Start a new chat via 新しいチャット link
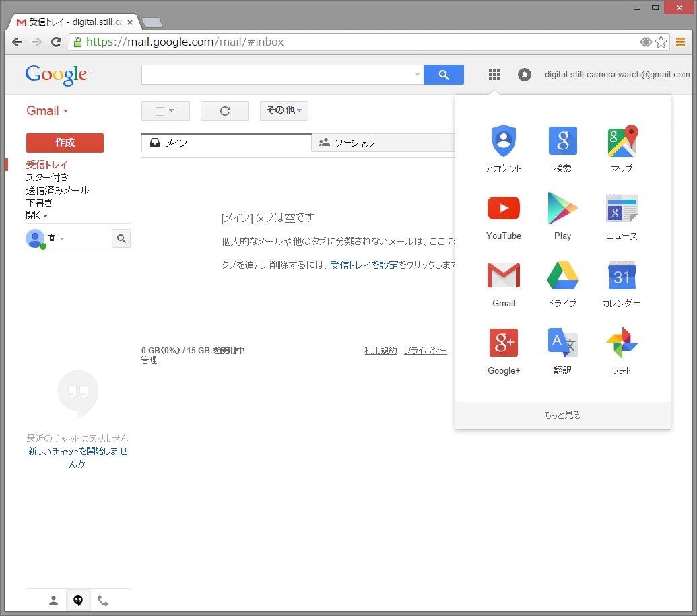 78,457
